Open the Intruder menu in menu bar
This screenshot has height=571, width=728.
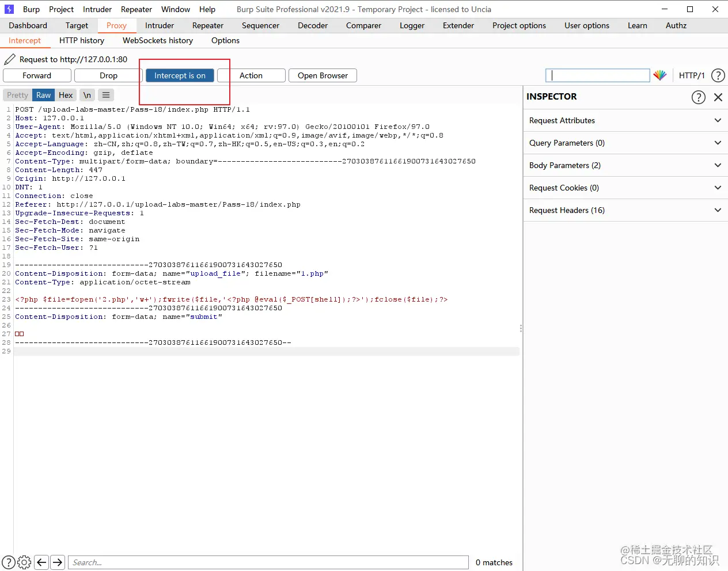point(97,9)
